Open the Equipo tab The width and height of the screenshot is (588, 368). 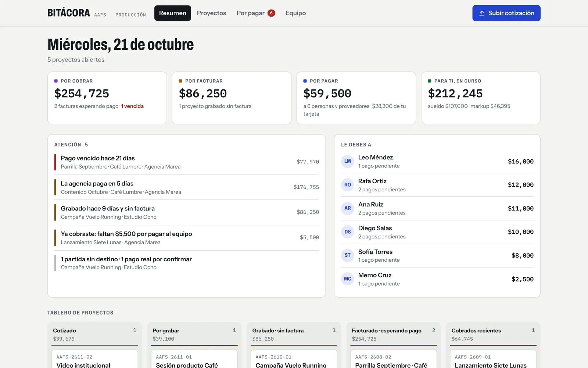click(x=295, y=13)
